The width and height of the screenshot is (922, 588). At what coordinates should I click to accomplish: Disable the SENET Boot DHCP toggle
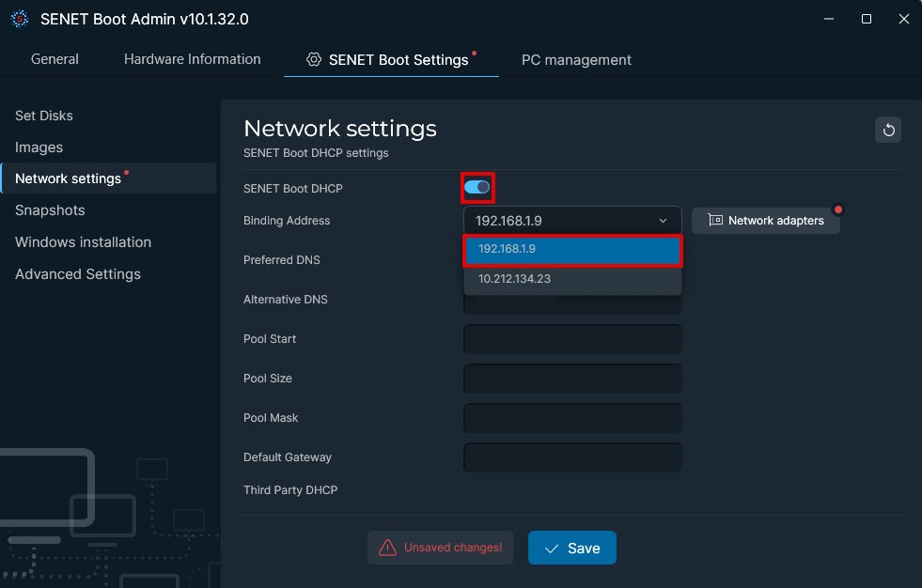[x=477, y=188]
